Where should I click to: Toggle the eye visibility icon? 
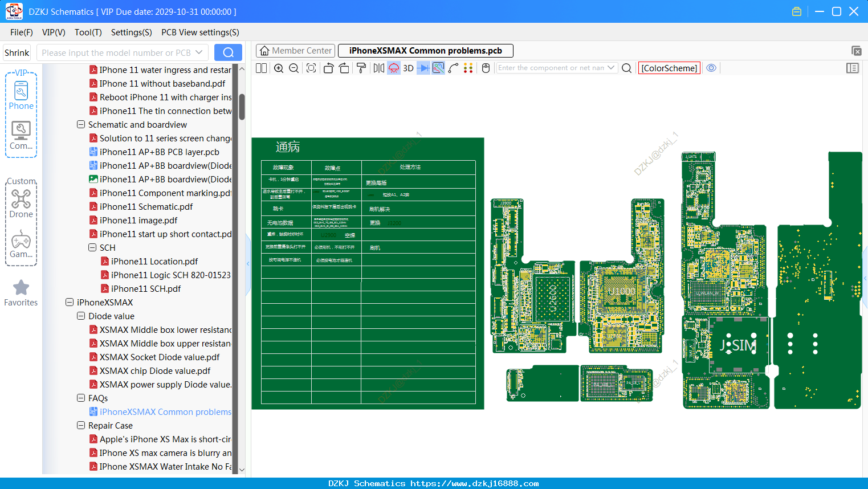tap(711, 68)
